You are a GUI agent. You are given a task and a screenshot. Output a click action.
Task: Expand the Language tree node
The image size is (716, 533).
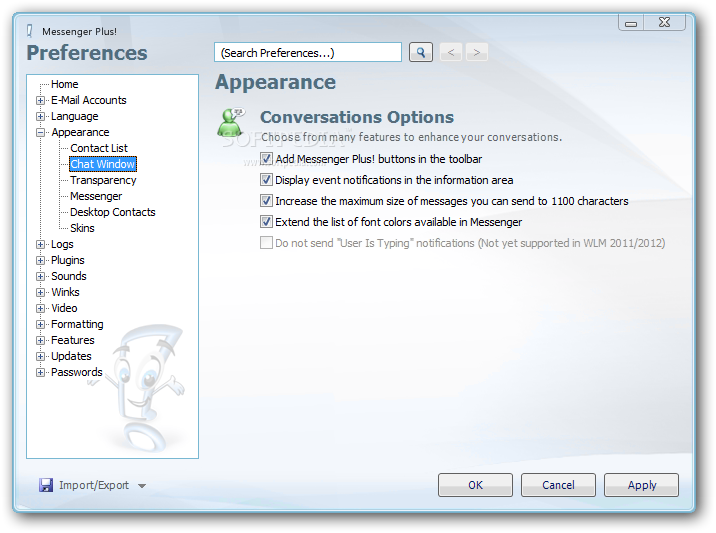(41, 116)
